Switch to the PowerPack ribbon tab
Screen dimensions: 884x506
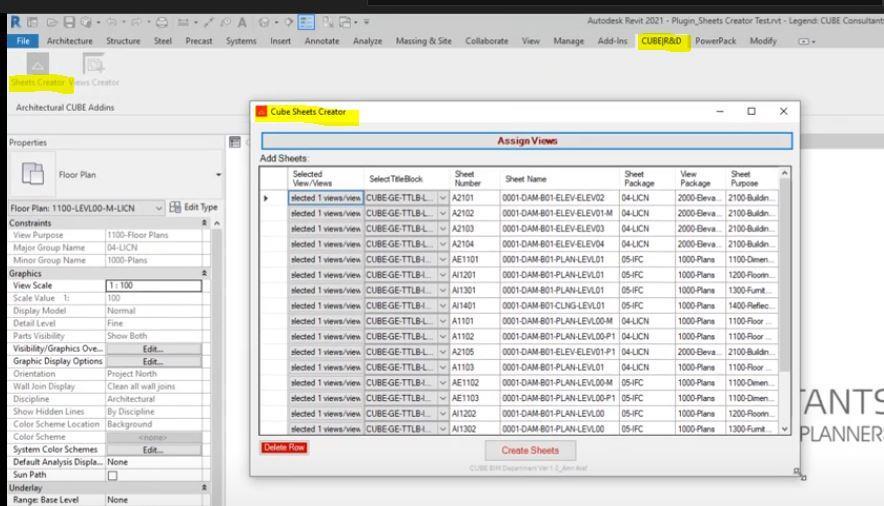coord(715,41)
